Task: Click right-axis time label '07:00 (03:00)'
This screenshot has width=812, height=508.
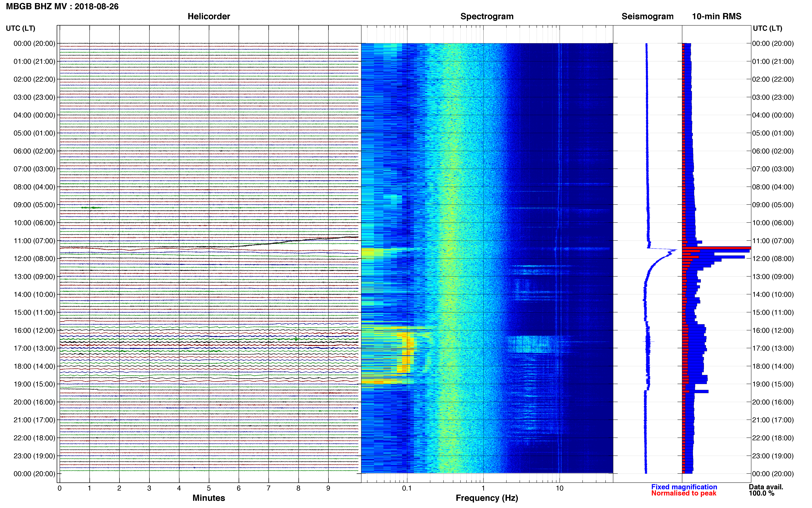Action: coord(773,169)
